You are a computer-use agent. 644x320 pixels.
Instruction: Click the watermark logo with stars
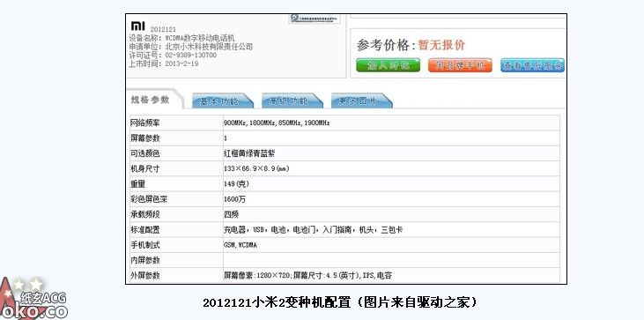(x=33, y=298)
